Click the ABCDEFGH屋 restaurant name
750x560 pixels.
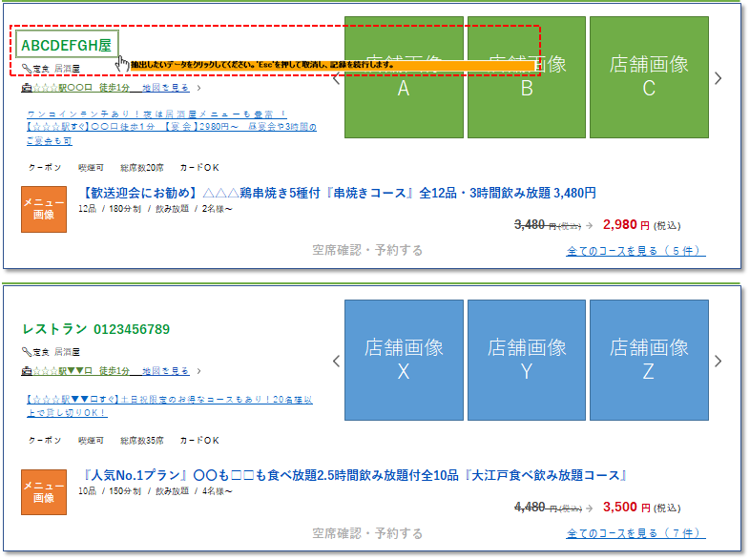(67, 45)
